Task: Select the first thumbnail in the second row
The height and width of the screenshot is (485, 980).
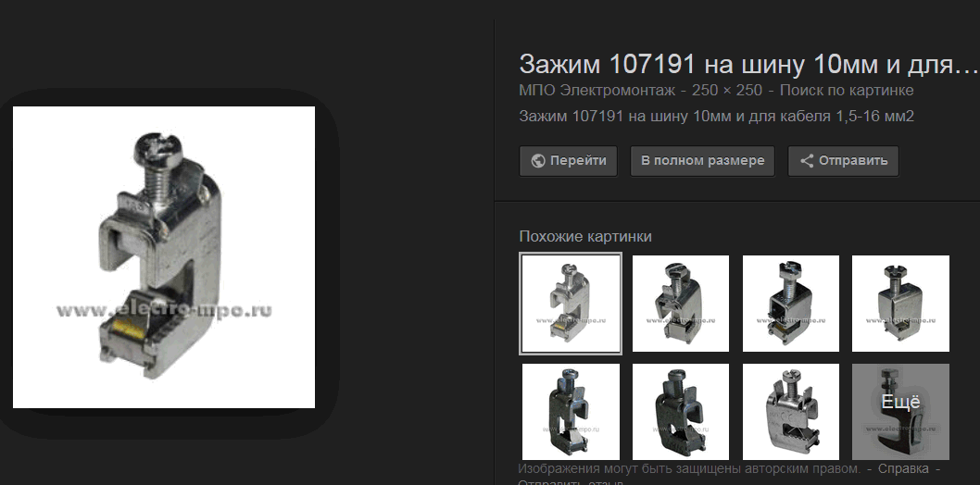Action: (x=571, y=412)
